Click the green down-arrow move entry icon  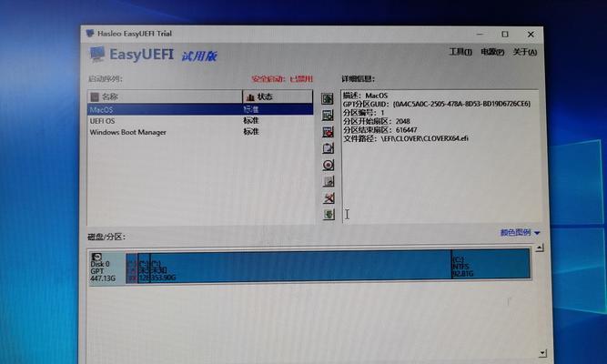coord(329,214)
